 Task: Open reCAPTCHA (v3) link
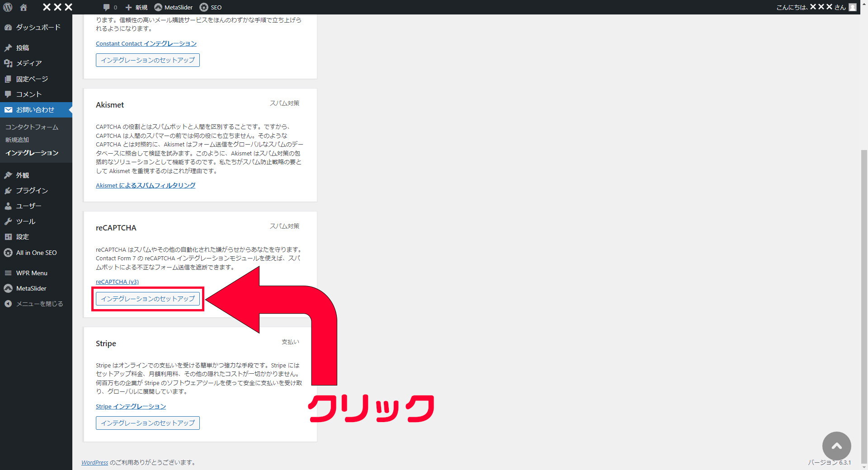(117, 282)
